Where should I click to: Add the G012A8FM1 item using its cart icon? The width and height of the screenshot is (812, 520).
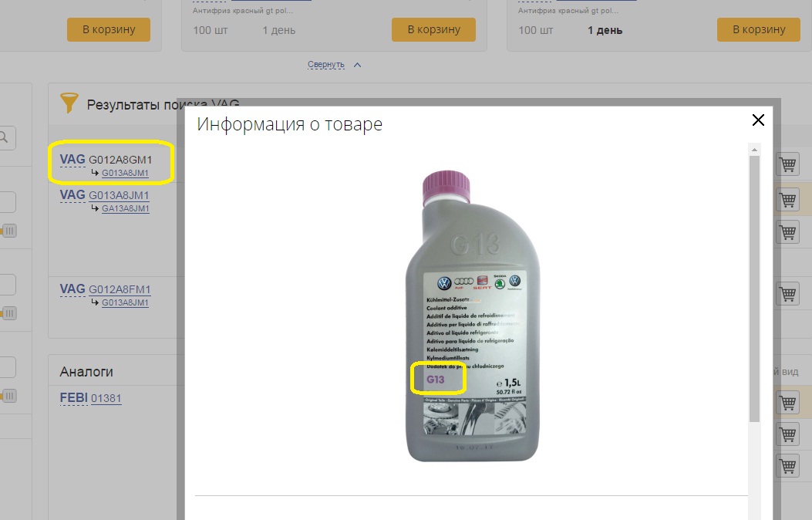point(787,294)
